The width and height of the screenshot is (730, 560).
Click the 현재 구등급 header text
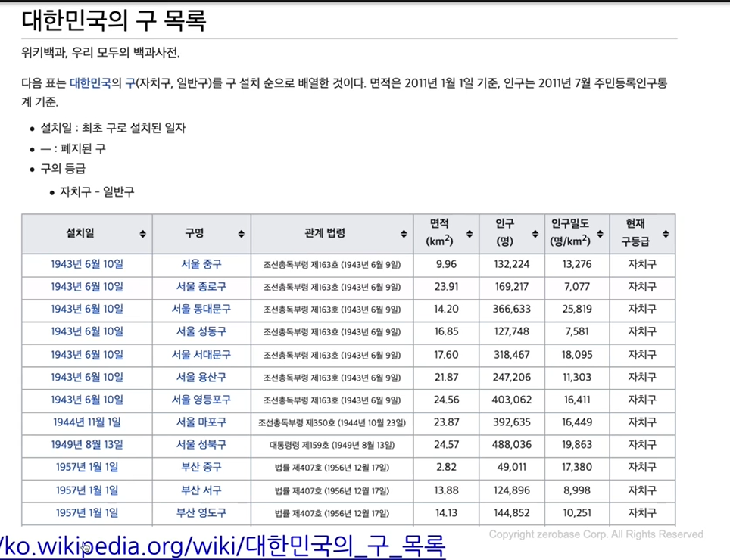click(635, 232)
